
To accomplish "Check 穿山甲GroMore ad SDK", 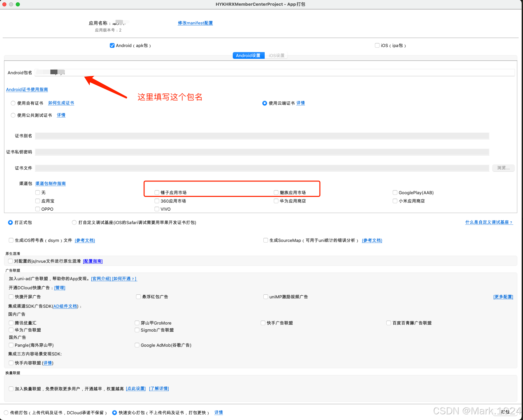I will pyautogui.click(x=137, y=323).
